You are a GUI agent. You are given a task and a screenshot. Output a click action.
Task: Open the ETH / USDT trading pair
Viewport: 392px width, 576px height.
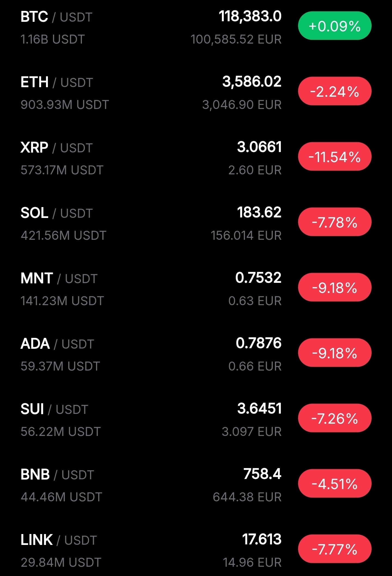coord(57,82)
